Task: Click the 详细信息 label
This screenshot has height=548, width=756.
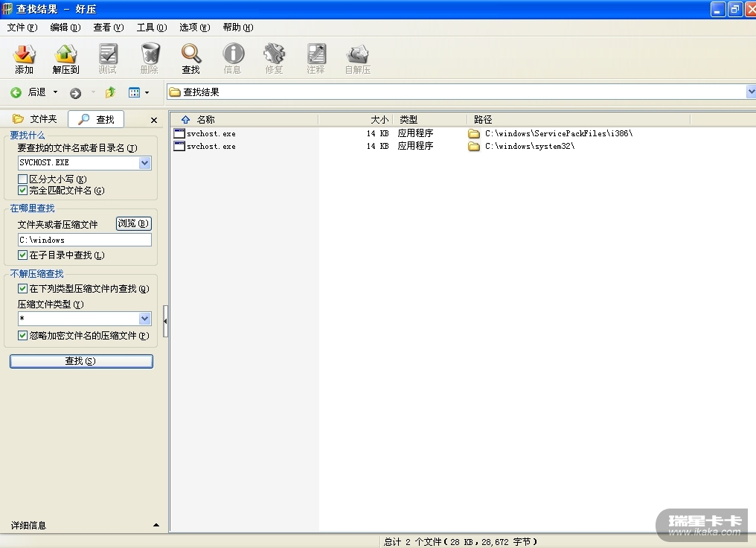Action: [28, 526]
